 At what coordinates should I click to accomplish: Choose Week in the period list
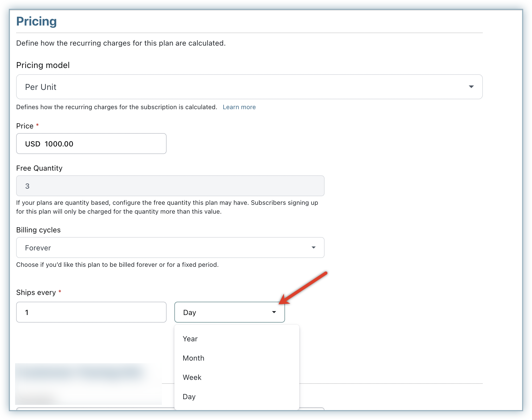[x=192, y=377]
